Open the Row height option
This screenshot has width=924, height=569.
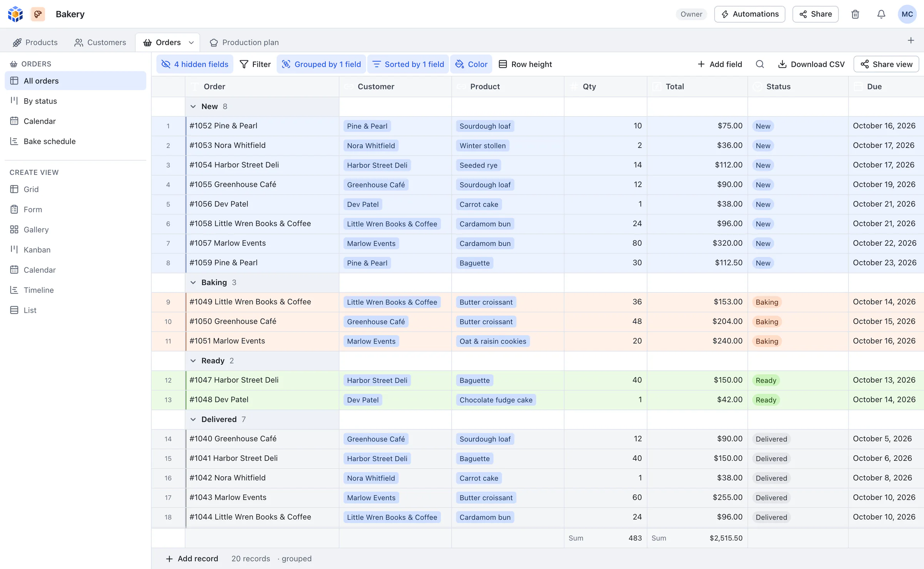(x=525, y=64)
